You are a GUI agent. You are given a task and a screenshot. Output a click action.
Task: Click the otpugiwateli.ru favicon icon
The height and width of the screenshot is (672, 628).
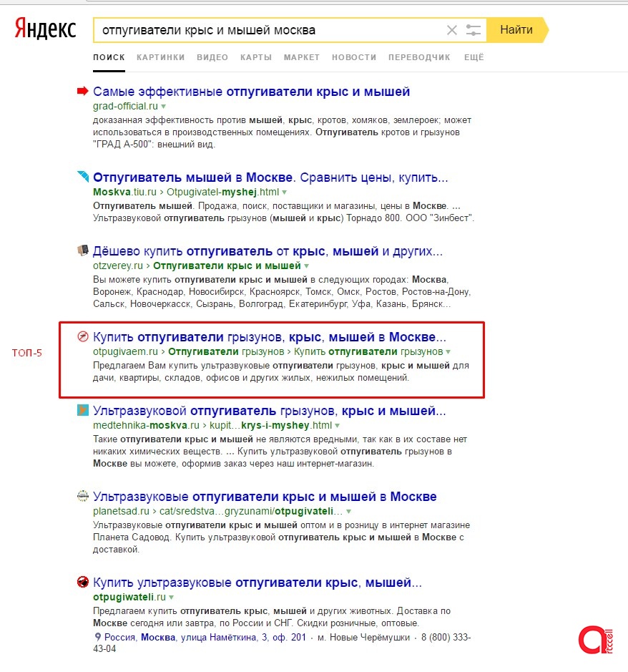tap(83, 582)
